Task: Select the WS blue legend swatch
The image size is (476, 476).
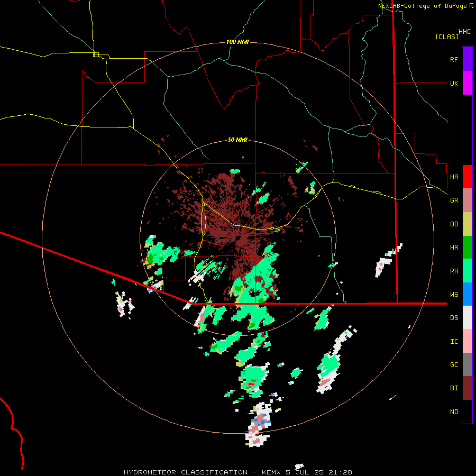Action: (467, 294)
